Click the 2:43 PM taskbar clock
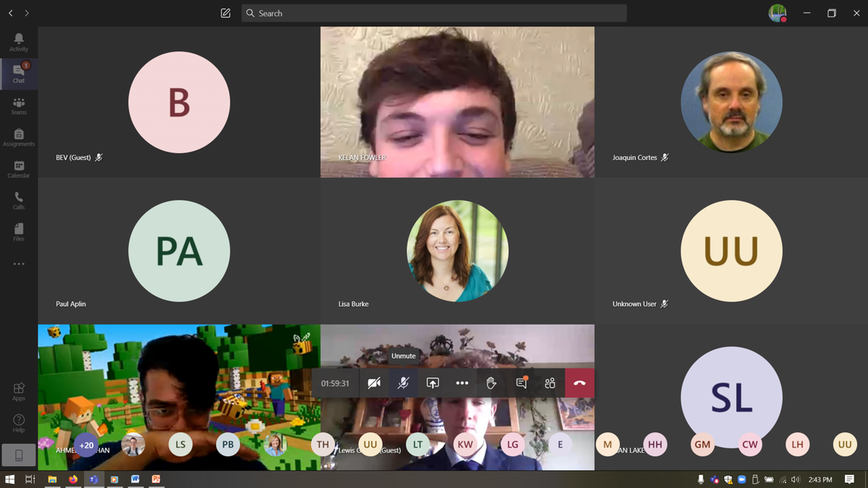Viewport: 868px width, 488px height. pyautogui.click(x=820, y=479)
